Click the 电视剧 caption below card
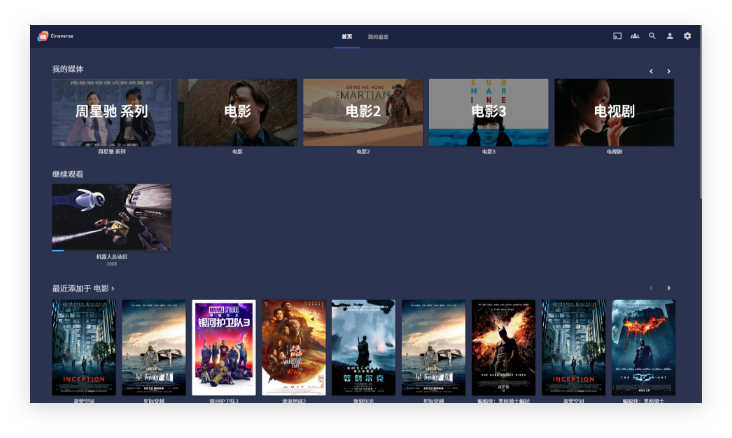 pyautogui.click(x=614, y=152)
